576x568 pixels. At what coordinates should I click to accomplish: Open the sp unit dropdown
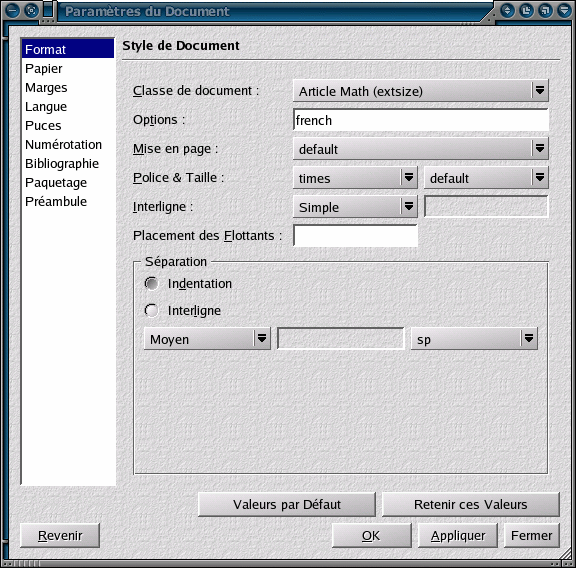click(474, 339)
